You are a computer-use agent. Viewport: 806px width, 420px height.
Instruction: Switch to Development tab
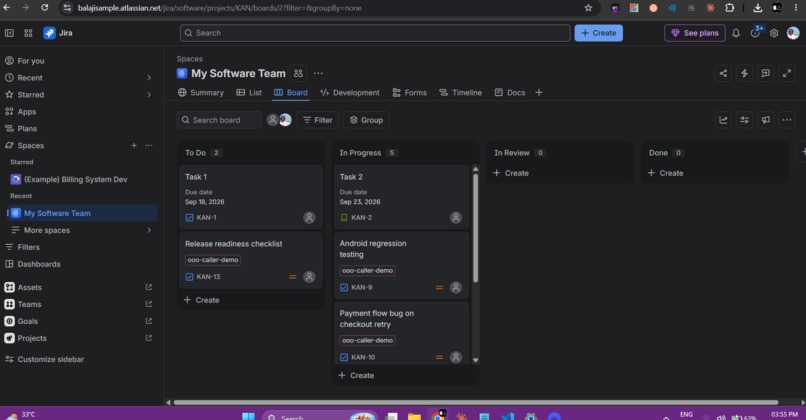(x=350, y=93)
